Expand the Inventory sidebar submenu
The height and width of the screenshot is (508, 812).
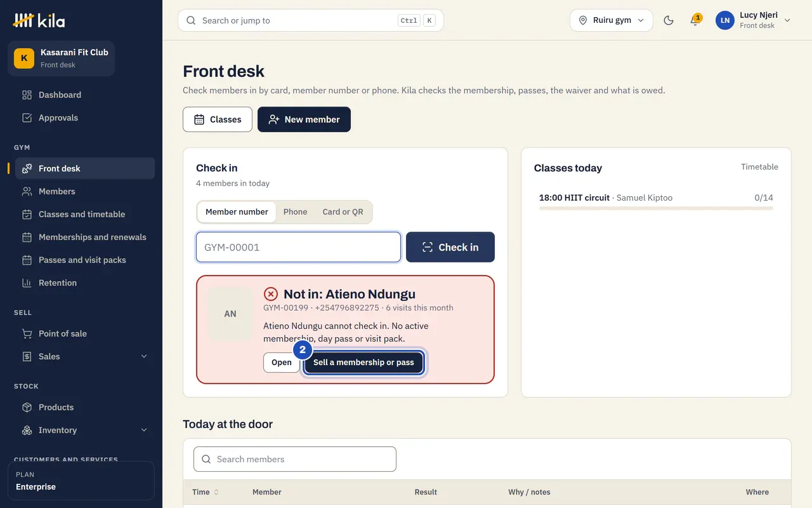[144, 430]
